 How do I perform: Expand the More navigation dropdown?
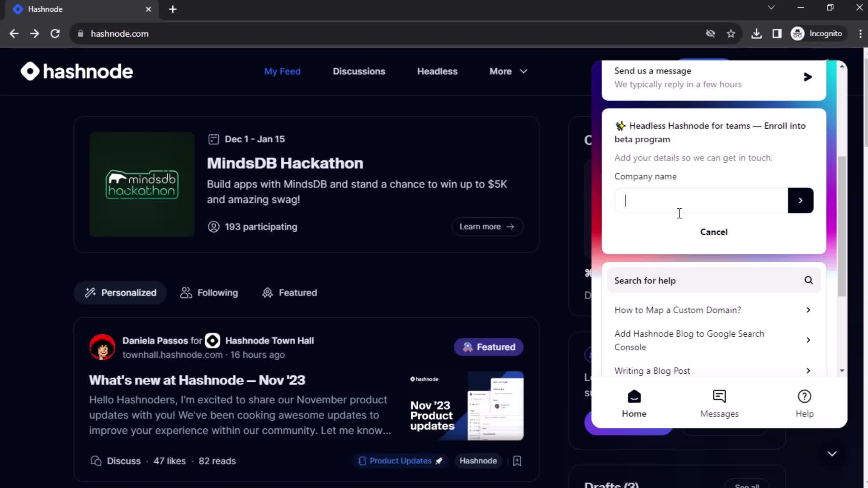coord(508,71)
